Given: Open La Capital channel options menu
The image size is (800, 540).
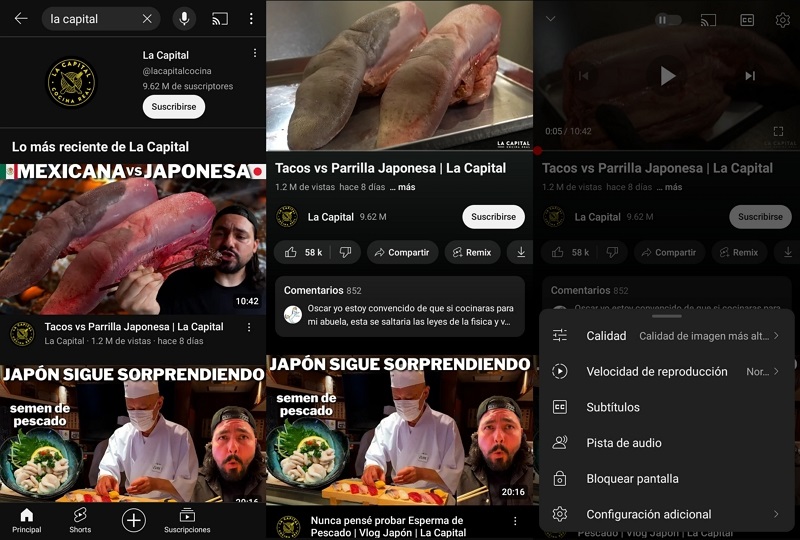Looking at the screenshot, I should (255, 53).
